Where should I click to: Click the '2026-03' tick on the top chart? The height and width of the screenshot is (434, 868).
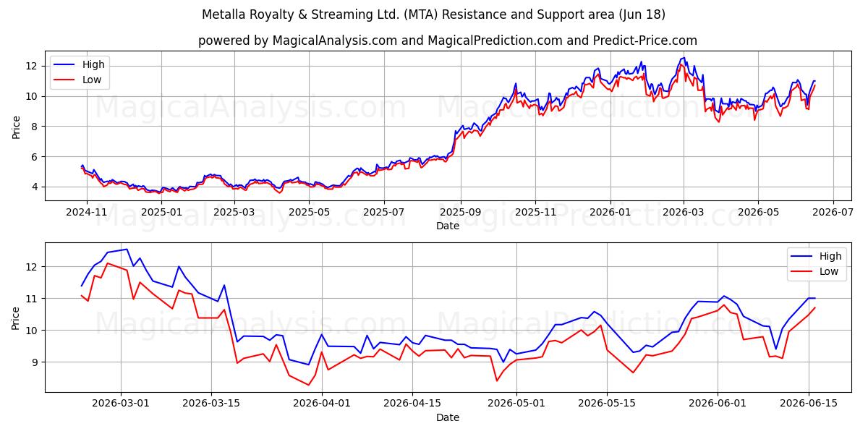click(x=684, y=212)
